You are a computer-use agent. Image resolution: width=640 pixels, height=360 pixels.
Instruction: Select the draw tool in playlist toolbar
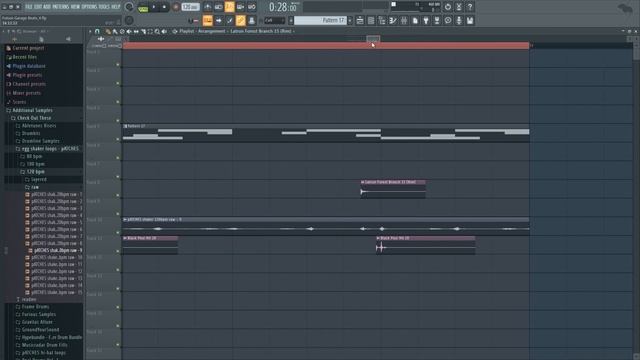(x=108, y=31)
